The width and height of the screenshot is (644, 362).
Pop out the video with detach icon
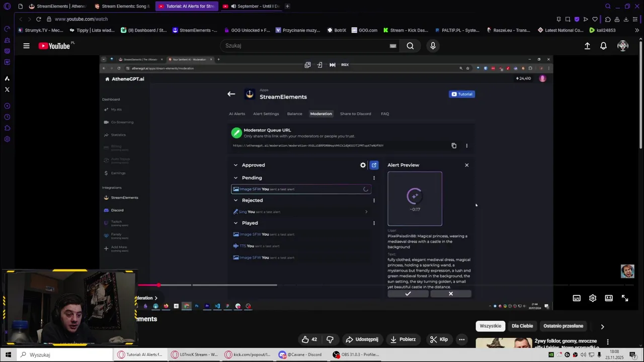tap(307, 65)
